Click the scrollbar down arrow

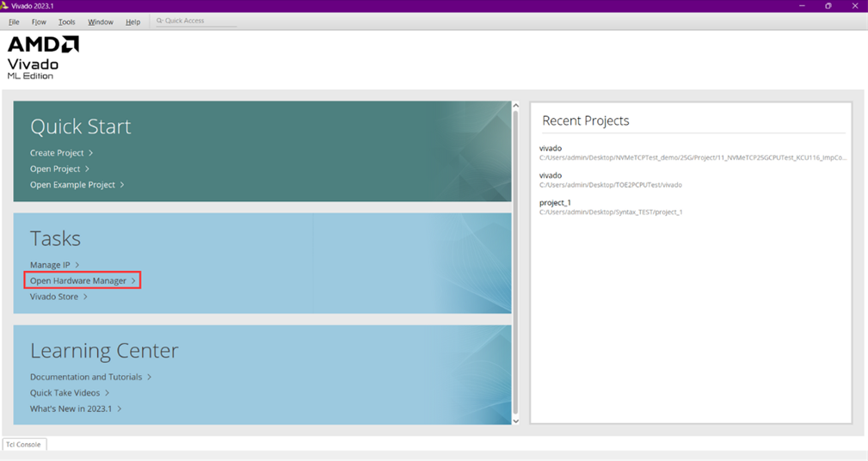(516, 421)
